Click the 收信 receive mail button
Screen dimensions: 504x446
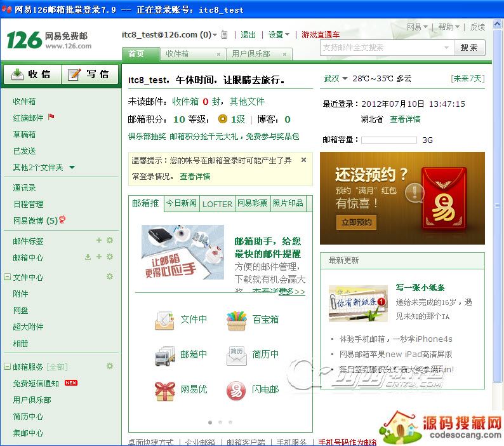coord(32,74)
